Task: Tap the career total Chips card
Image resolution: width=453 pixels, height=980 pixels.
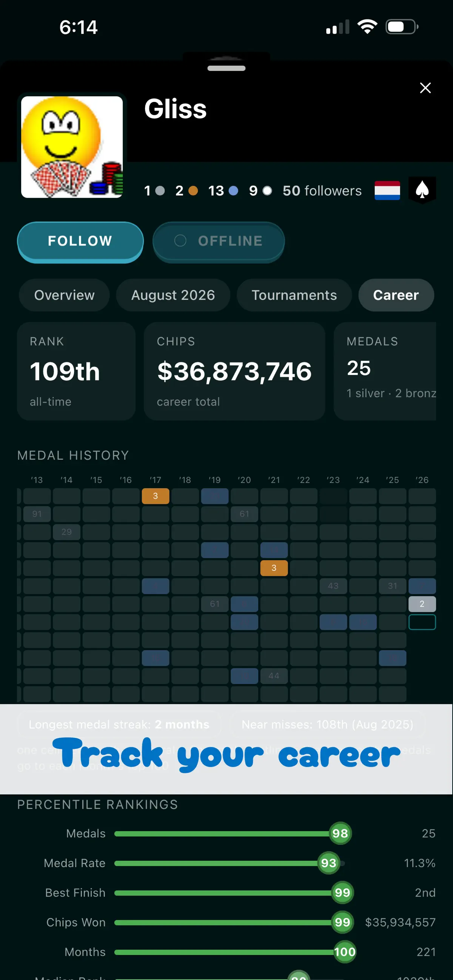Action: [x=234, y=371]
